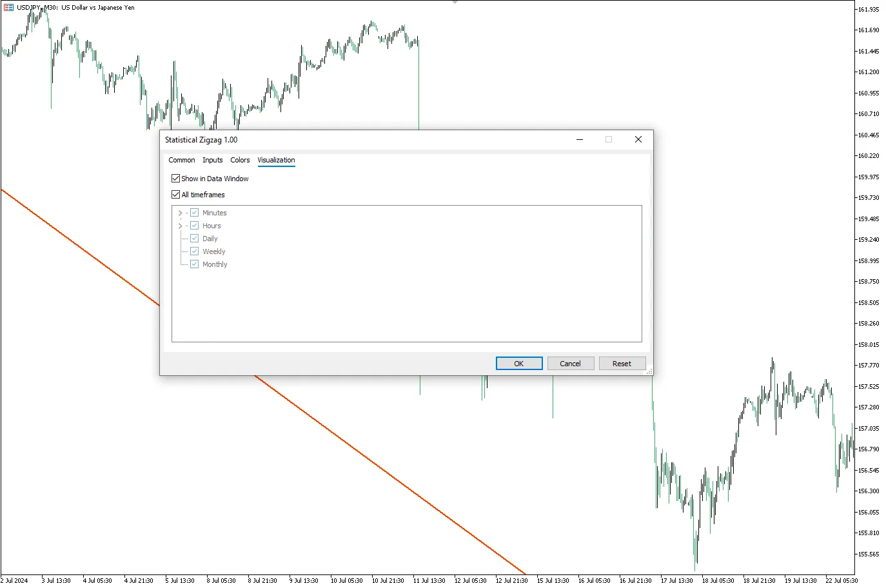Expand the Minutes tree node

(x=180, y=213)
